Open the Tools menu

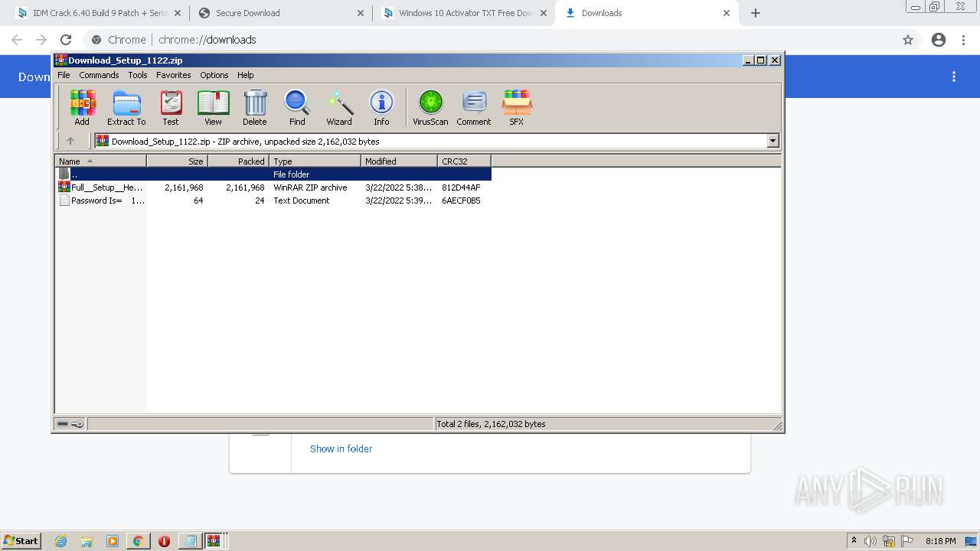[x=138, y=75]
